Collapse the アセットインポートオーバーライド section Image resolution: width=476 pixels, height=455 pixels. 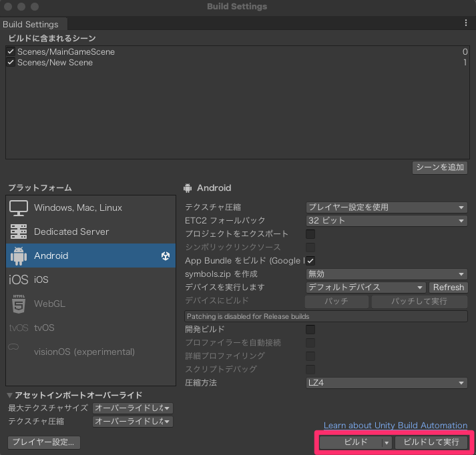[10, 395]
